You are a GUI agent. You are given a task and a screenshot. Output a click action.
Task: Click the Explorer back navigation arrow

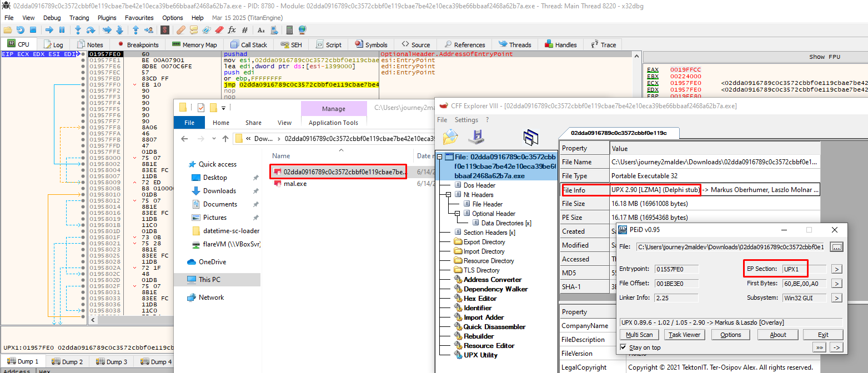tap(183, 139)
